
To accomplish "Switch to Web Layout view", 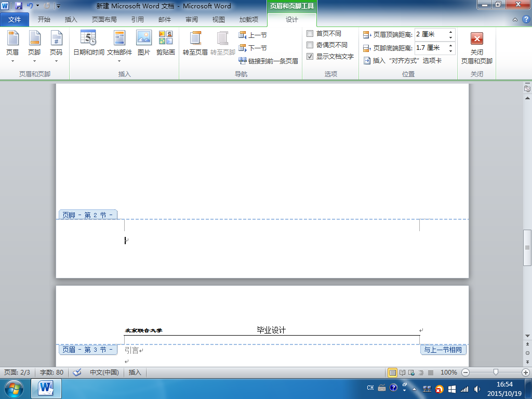I will 411,373.
